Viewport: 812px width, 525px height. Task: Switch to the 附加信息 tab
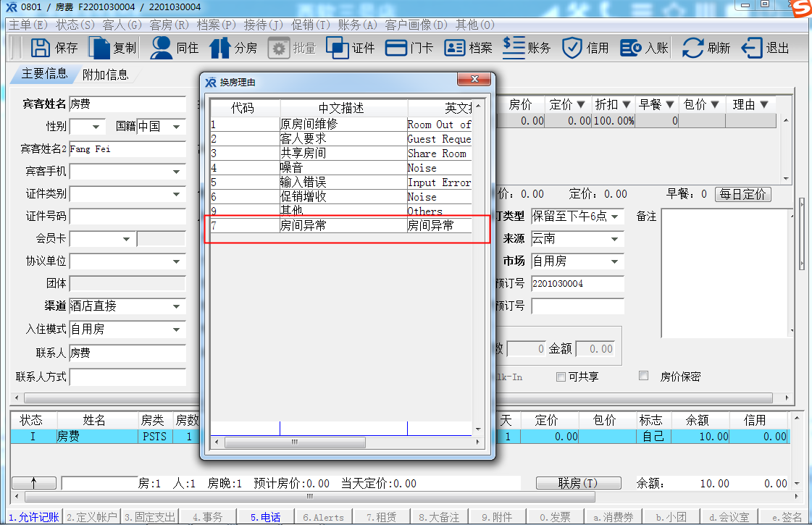pos(105,75)
